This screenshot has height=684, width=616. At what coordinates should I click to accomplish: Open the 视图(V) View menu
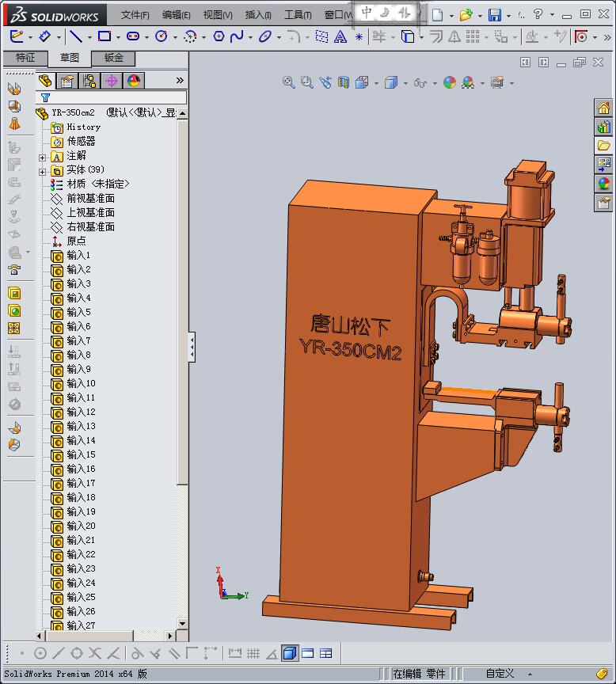(218, 15)
